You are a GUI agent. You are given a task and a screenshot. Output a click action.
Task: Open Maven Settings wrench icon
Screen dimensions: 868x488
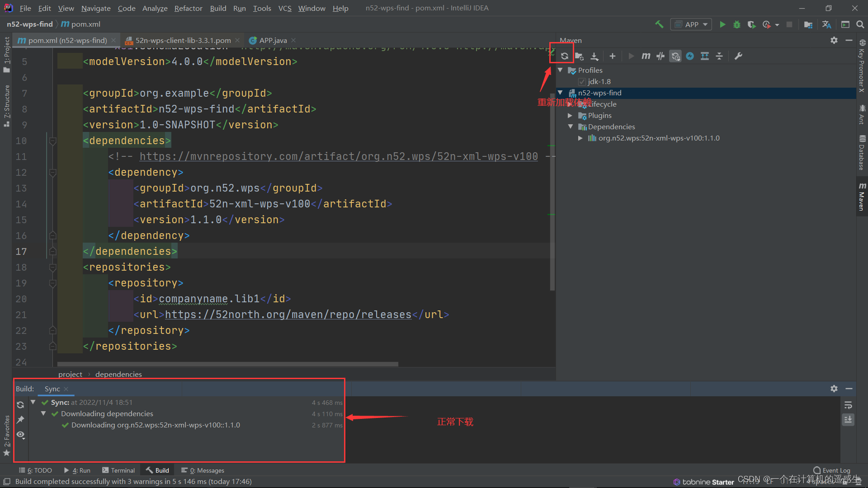point(738,56)
